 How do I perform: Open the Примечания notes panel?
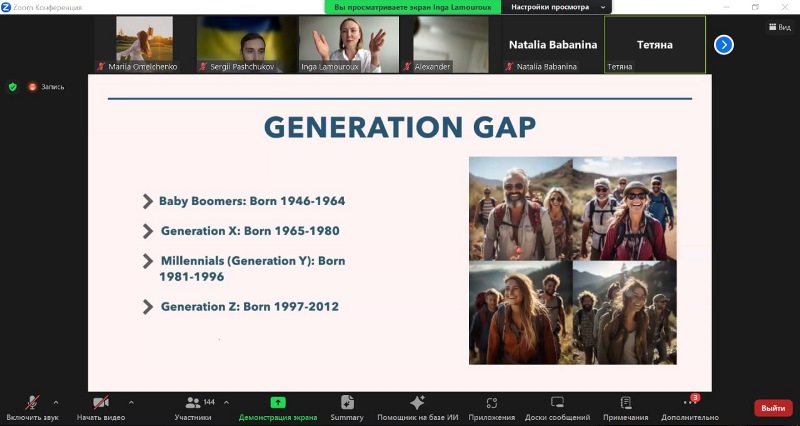(626, 402)
